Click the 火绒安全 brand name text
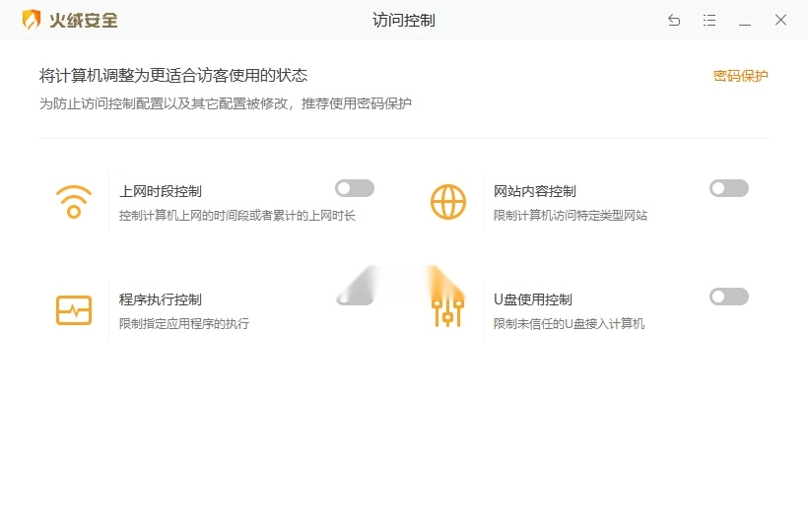Image resolution: width=808 pixels, height=532 pixels. coord(84,20)
